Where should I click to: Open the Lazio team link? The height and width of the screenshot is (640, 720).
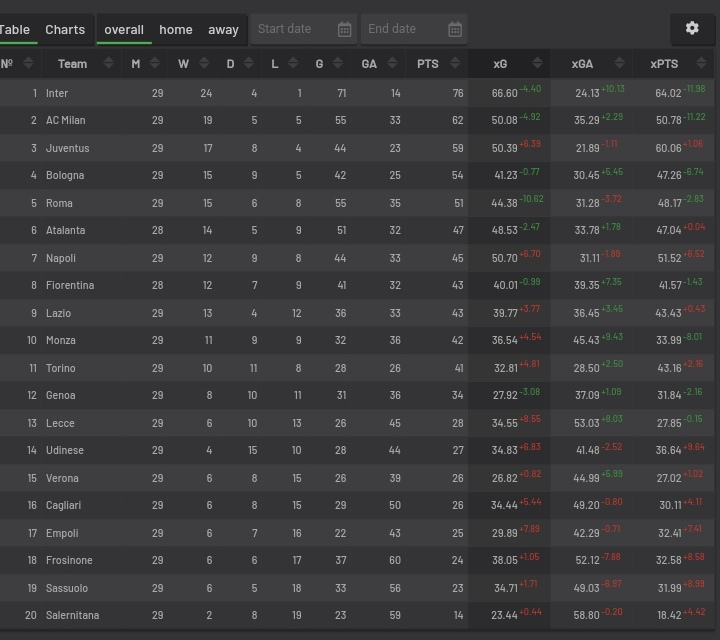coord(58,313)
